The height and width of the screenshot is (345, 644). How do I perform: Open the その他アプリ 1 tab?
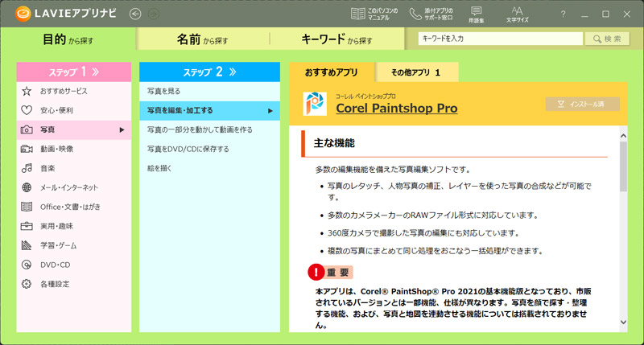pyautogui.click(x=415, y=72)
